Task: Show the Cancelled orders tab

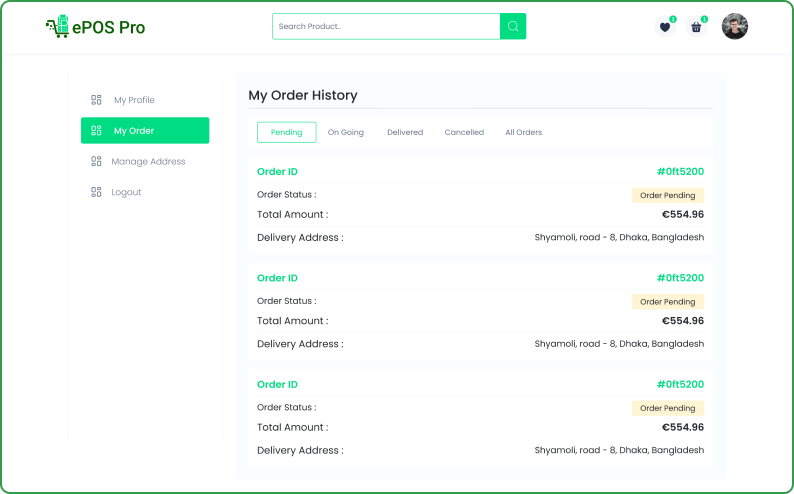Action: (x=464, y=132)
